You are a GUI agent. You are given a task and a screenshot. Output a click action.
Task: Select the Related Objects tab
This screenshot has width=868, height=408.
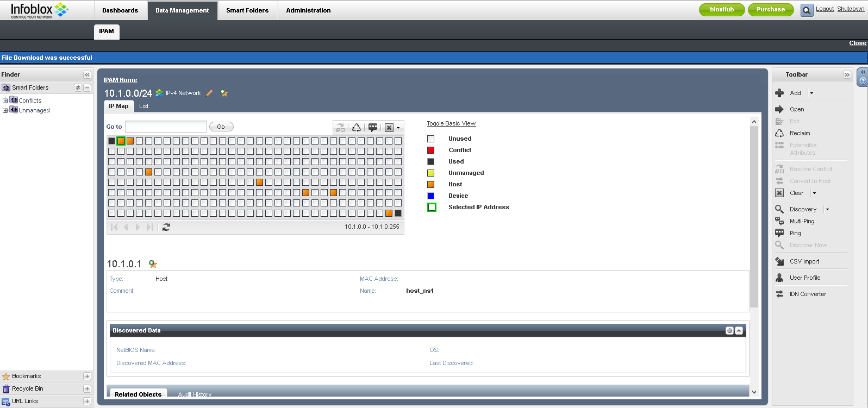138,394
